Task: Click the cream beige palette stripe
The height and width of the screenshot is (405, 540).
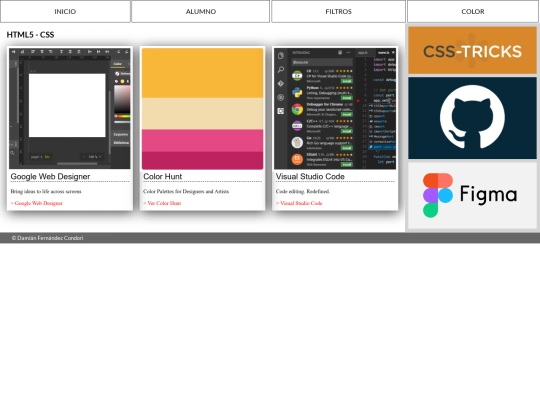Action: tap(202, 114)
